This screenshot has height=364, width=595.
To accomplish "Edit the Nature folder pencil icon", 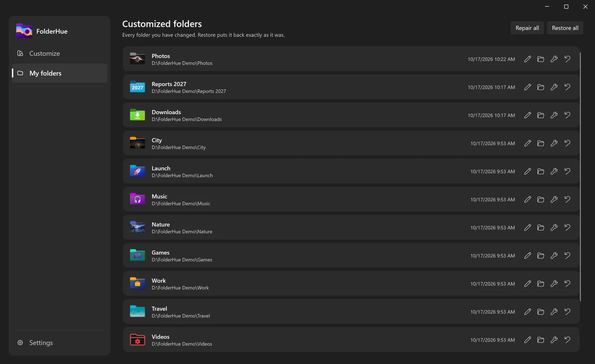I will tap(527, 228).
